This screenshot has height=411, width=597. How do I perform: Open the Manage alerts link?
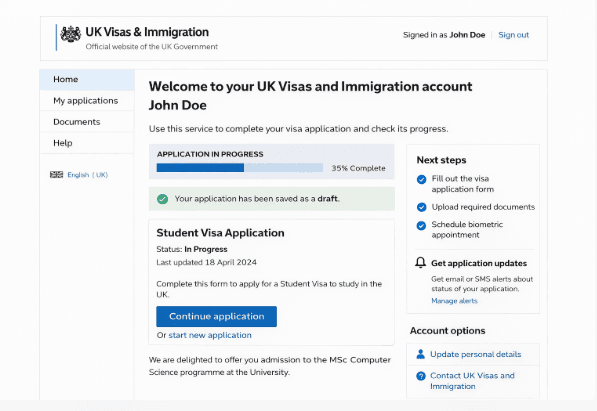(x=454, y=301)
